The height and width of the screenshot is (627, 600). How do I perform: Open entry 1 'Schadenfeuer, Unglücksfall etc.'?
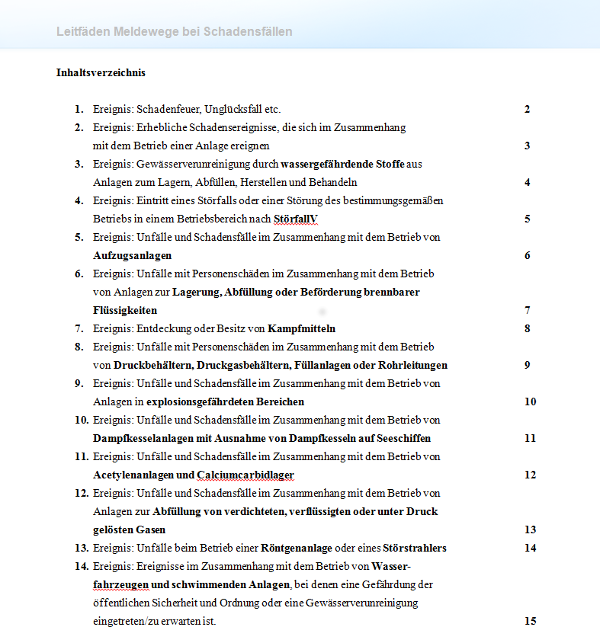pos(186,109)
